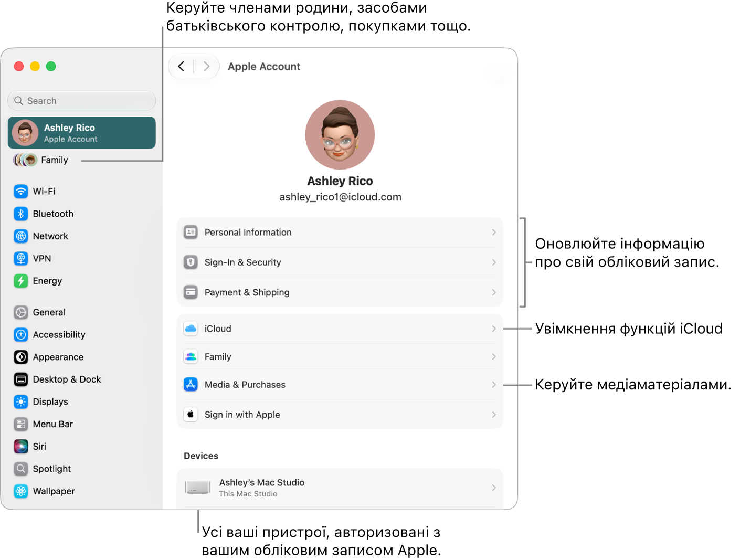Select VPN in the sidebar
The image size is (740, 560).
coord(82,258)
